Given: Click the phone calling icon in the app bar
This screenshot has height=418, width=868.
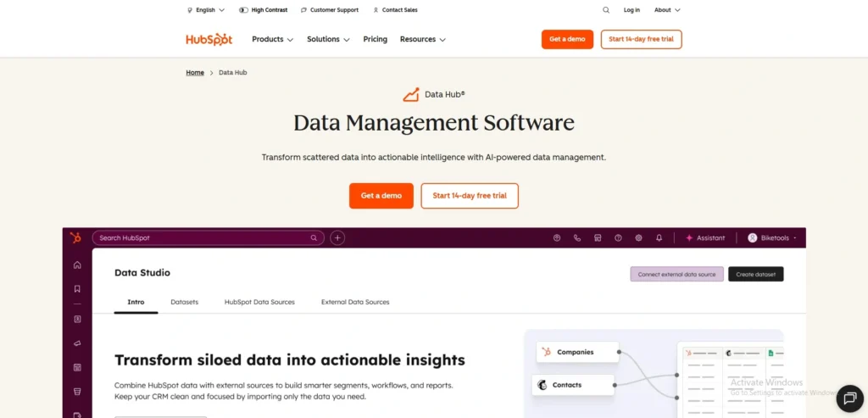Looking at the screenshot, I should 577,238.
